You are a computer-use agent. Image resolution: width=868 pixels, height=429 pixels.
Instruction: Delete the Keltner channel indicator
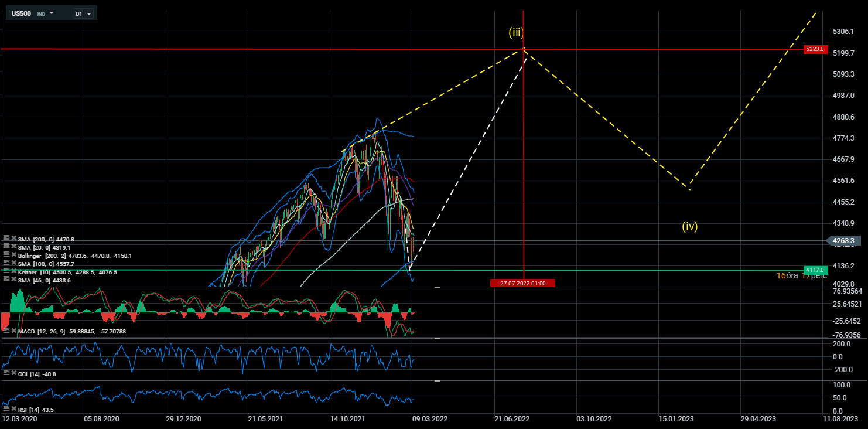13,272
